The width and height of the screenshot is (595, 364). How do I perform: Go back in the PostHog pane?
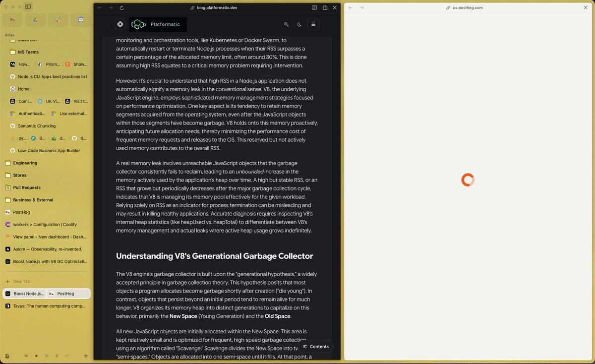[x=351, y=8]
